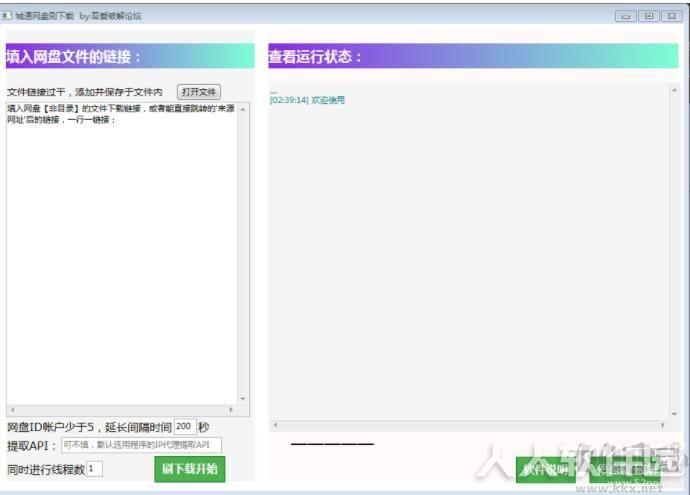Click the 打开文件 button

198,92
